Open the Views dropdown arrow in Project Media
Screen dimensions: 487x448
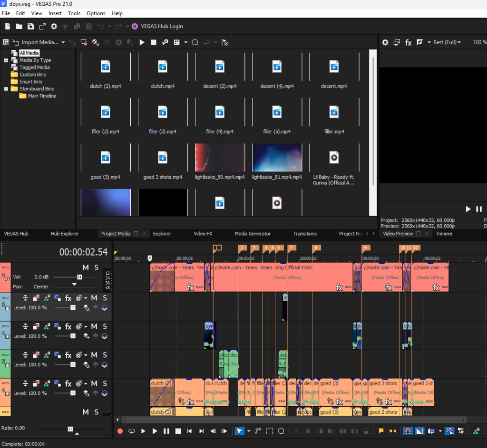186,42
